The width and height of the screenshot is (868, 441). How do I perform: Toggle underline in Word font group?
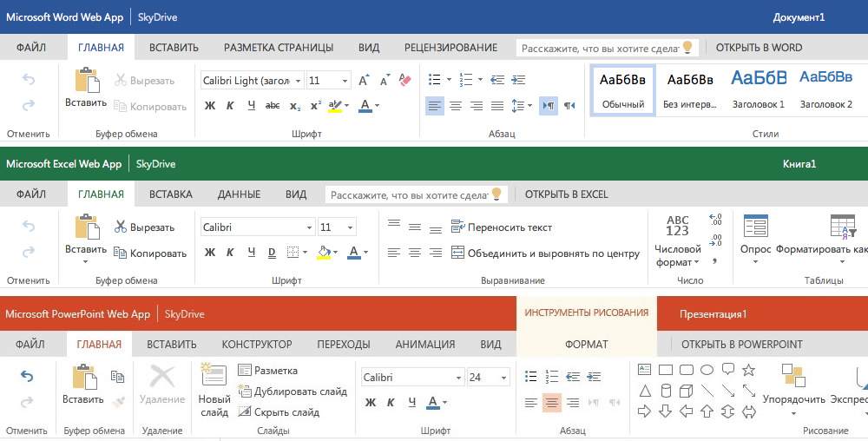252,105
